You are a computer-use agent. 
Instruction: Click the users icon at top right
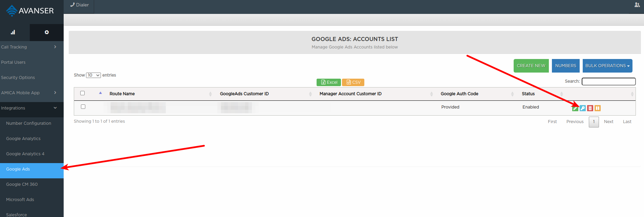637,5
